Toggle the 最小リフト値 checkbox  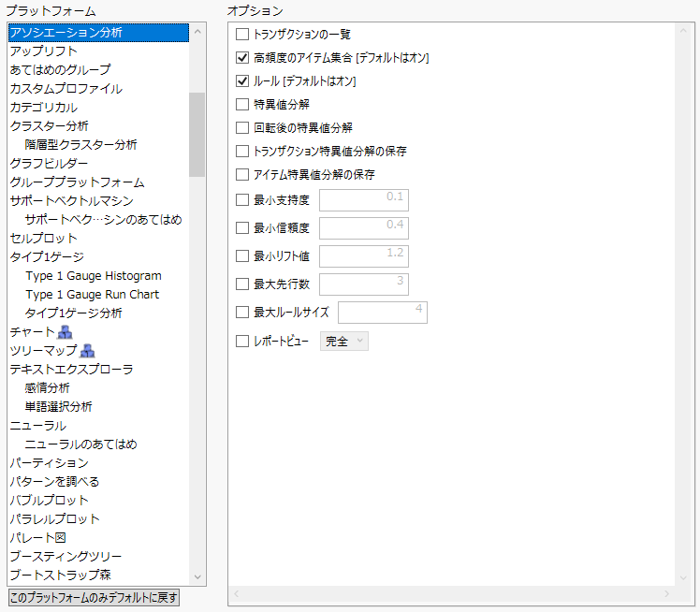(242, 256)
